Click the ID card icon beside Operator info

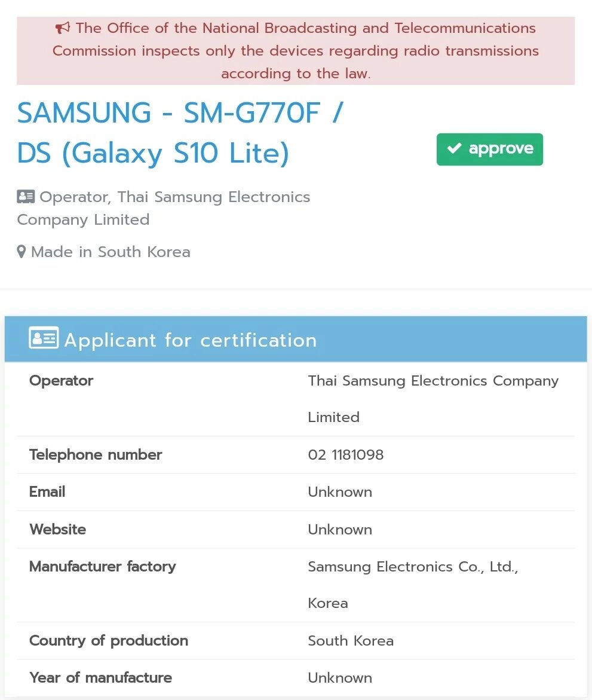[x=24, y=196]
